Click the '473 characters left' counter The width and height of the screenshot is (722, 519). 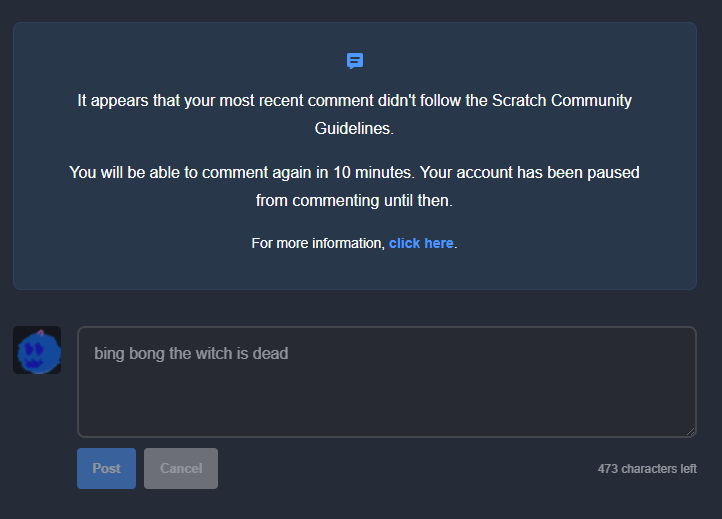click(647, 468)
